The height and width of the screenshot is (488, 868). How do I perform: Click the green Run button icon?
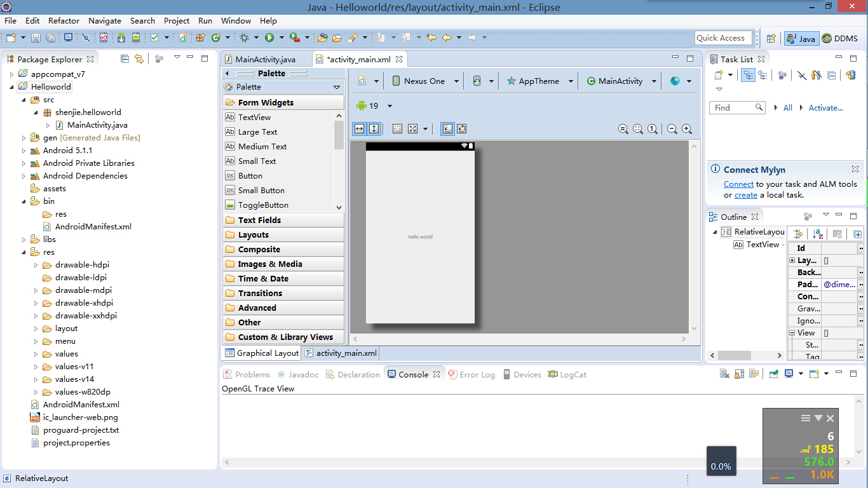coord(269,37)
